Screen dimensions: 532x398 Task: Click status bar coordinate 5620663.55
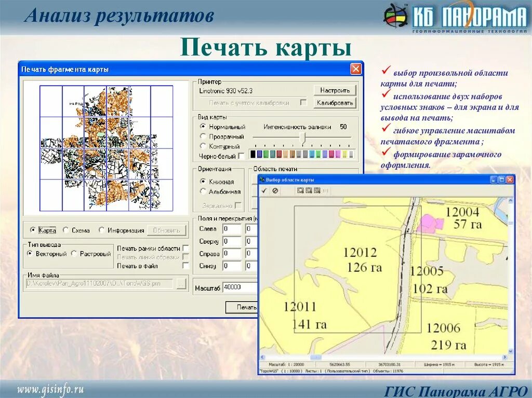(x=340, y=364)
